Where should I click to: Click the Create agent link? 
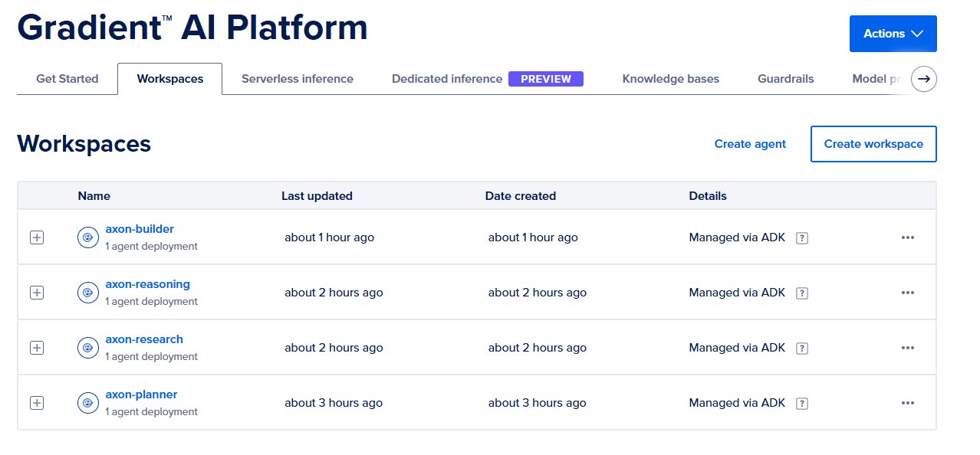tap(750, 144)
